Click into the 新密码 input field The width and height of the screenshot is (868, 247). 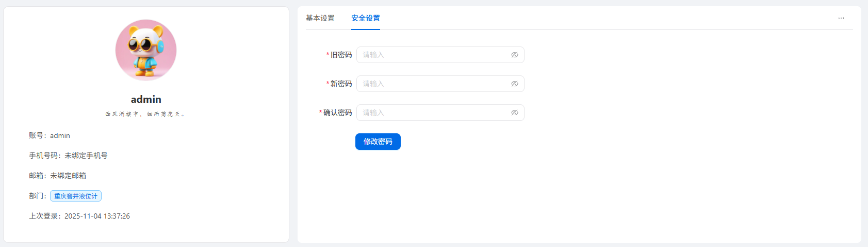point(433,84)
